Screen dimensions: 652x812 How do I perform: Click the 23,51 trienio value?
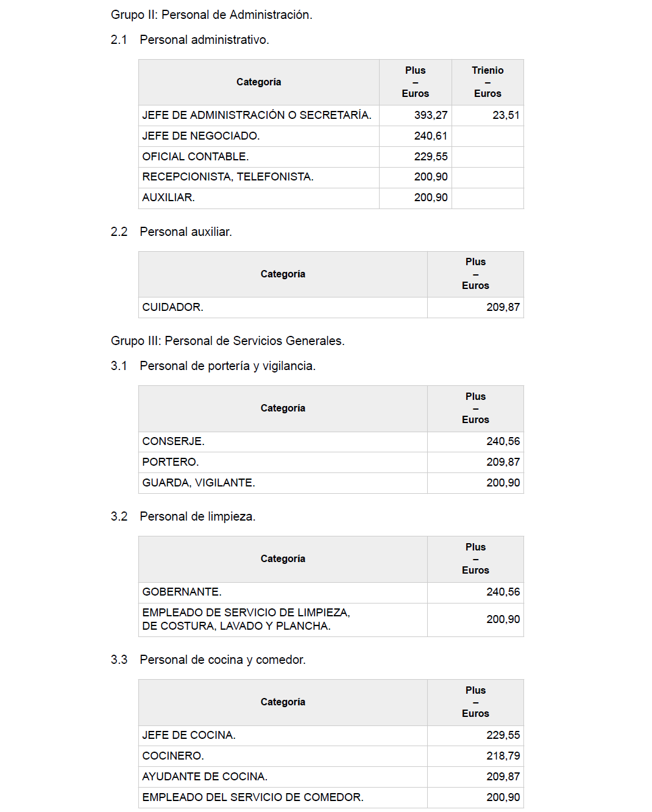[506, 115]
